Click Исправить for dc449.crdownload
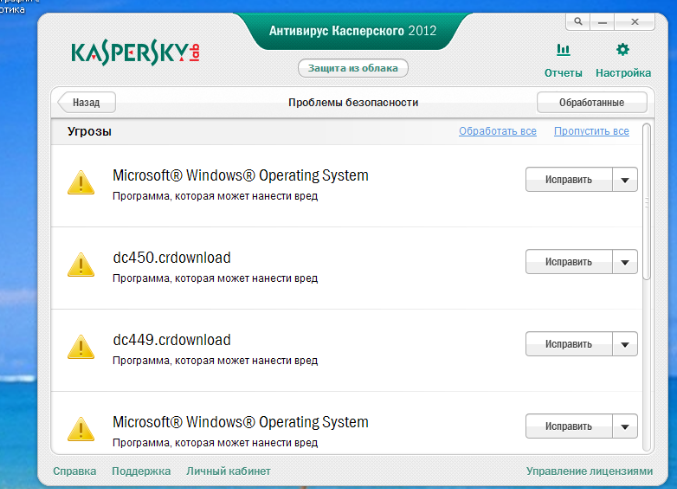677x489 pixels. tap(569, 344)
